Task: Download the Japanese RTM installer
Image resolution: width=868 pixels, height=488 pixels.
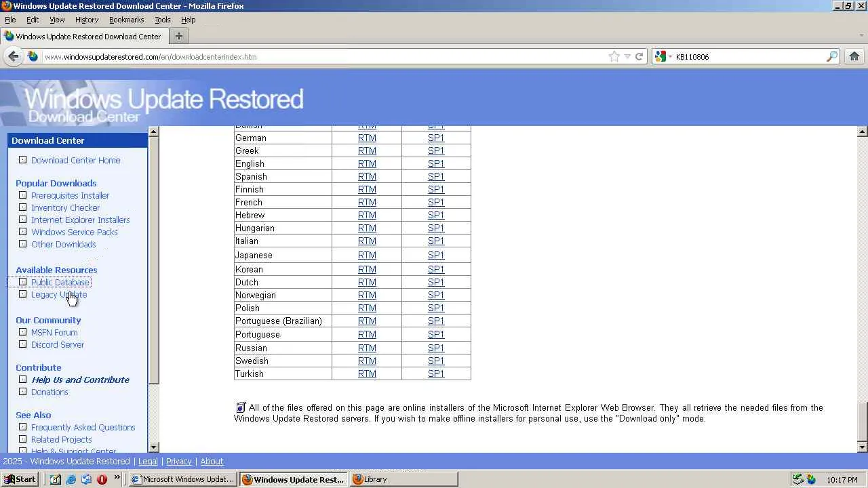Action: click(367, 256)
